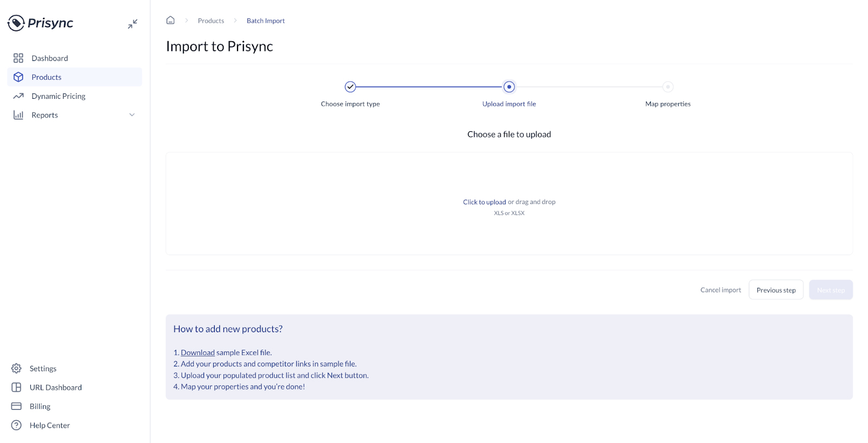Click the Prisync logo

pyautogui.click(x=40, y=23)
